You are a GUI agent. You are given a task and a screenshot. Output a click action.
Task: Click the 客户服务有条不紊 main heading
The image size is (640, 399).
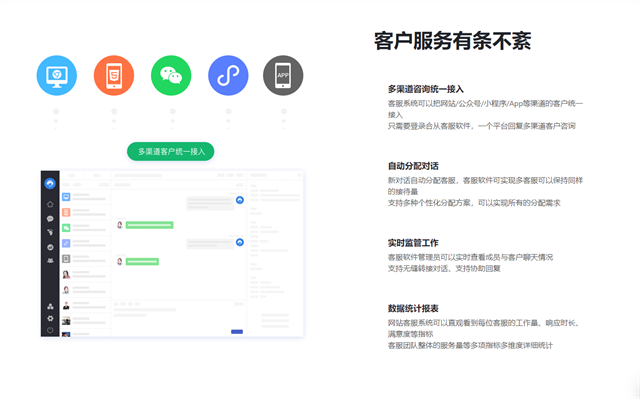(453, 41)
